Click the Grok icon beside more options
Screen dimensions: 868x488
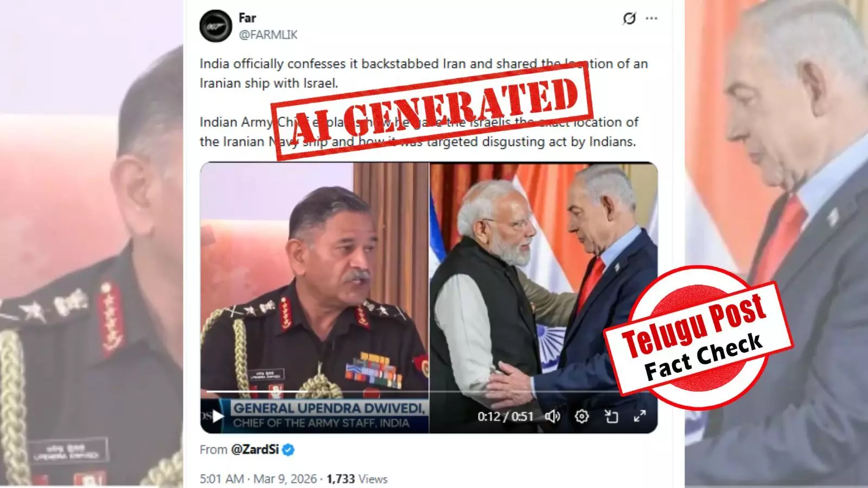(629, 19)
